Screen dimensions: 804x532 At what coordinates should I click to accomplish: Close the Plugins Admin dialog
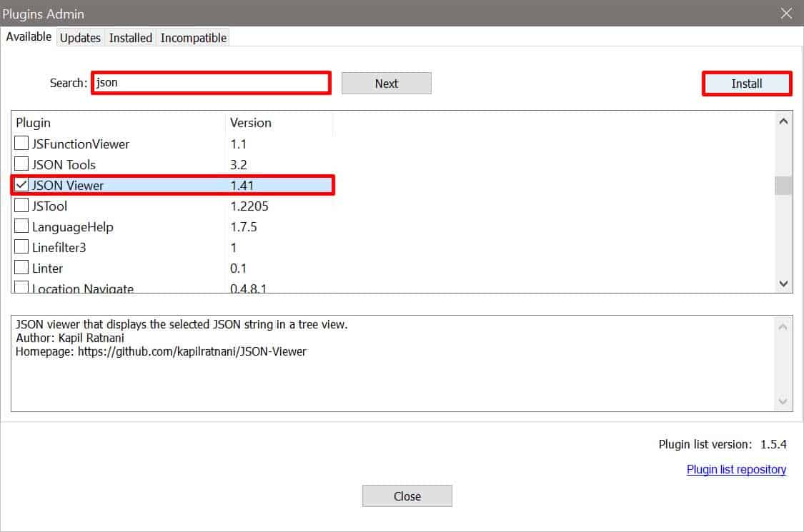pyautogui.click(x=407, y=496)
